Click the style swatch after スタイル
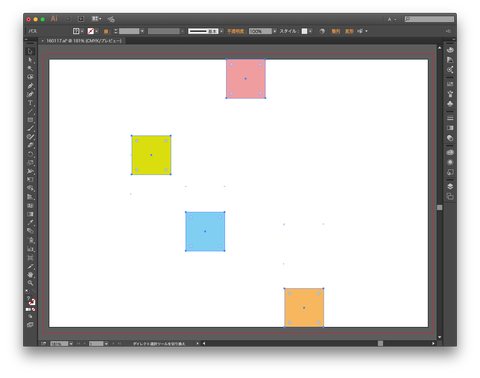480x378 pixels. [304, 31]
